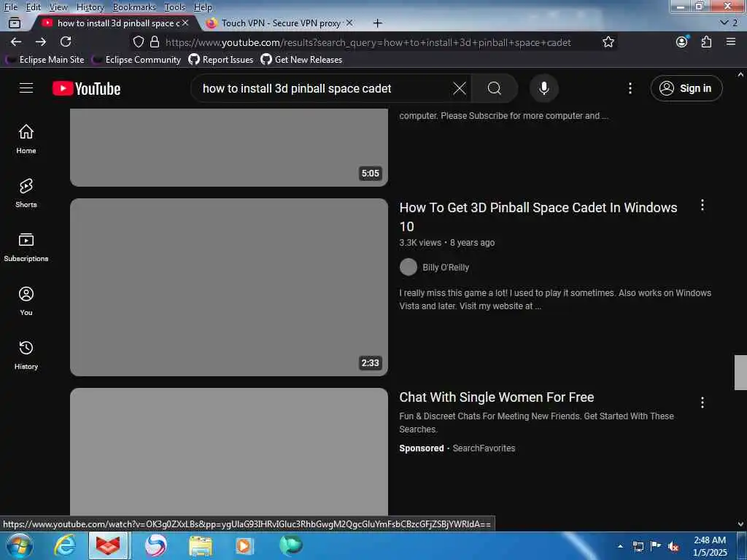Open the Firefox application hamburger menu

731,42
